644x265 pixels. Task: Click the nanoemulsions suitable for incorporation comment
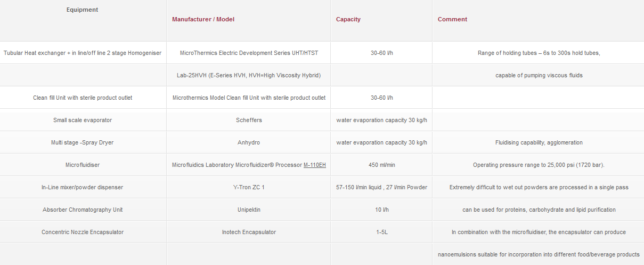539,255
